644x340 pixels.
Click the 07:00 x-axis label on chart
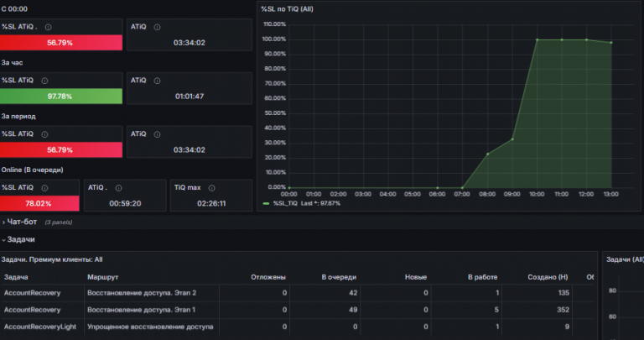(x=462, y=194)
